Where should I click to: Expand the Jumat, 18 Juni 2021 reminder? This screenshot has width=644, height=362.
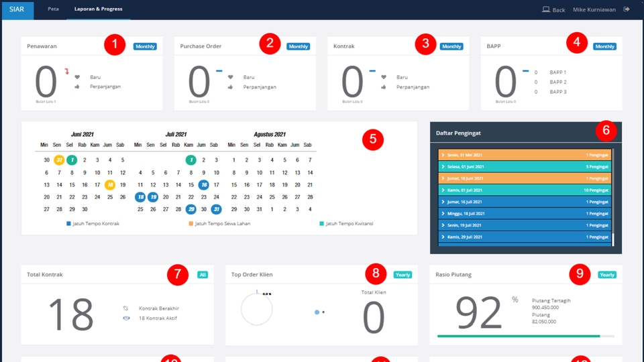pos(525,178)
